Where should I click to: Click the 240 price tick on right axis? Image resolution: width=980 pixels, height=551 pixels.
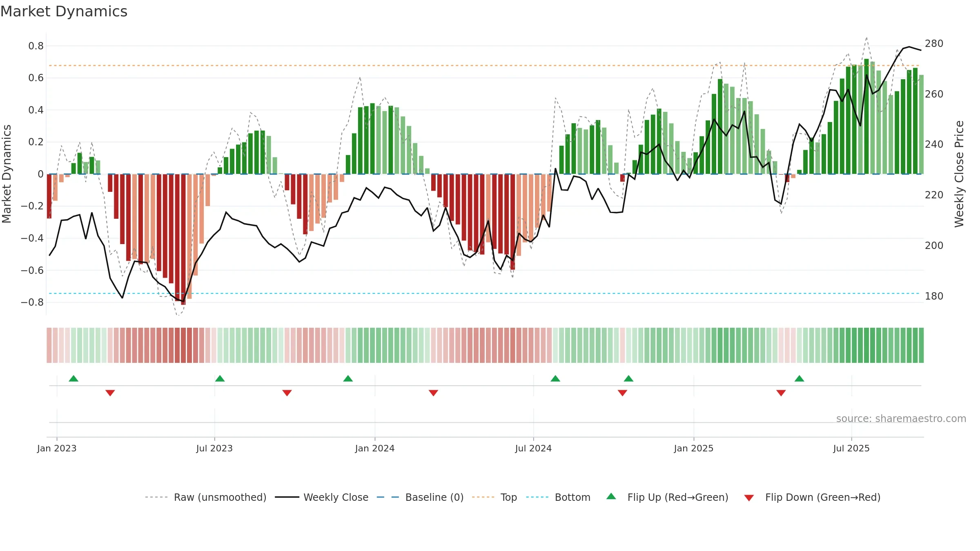point(934,144)
